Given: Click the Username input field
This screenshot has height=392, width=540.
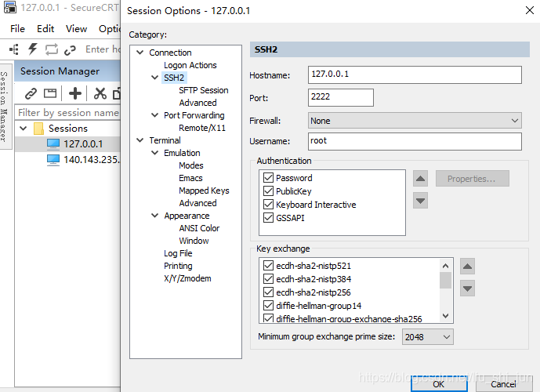Looking at the screenshot, I should click(415, 141).
